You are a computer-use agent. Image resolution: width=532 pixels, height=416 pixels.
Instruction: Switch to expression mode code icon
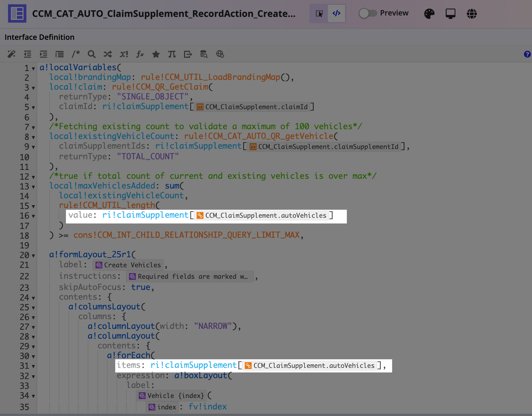[x=337, y=13]
